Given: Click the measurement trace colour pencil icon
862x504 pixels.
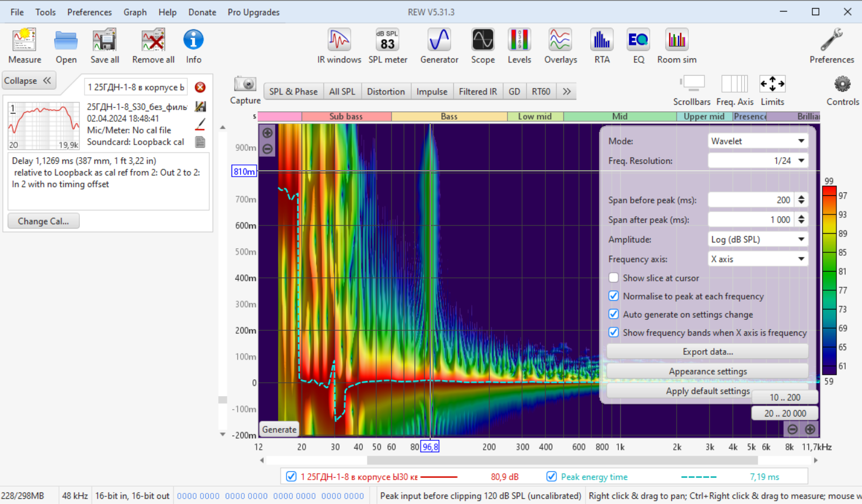Looking at the screenshot, I should (200, 124).
